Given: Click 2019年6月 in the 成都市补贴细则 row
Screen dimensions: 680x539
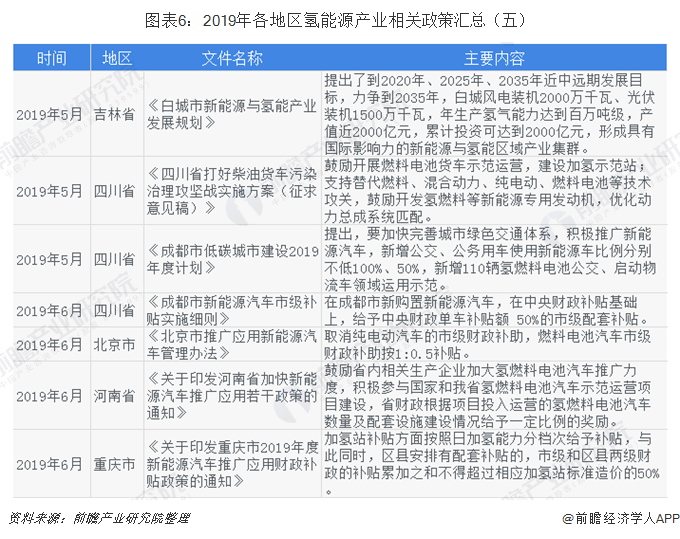Looking at the screenshot, I should click(x=49, y=310).
